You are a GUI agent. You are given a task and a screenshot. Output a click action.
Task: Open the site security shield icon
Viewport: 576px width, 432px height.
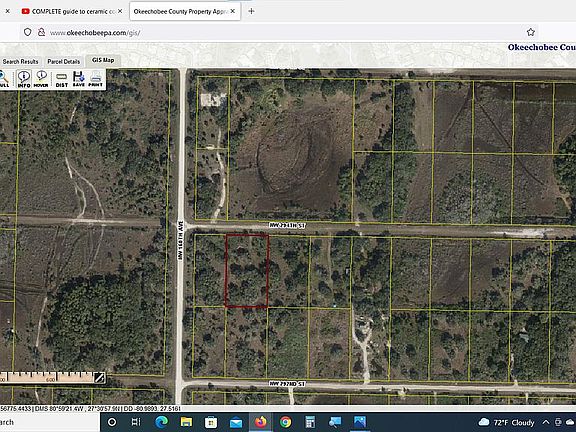point(28,32)
